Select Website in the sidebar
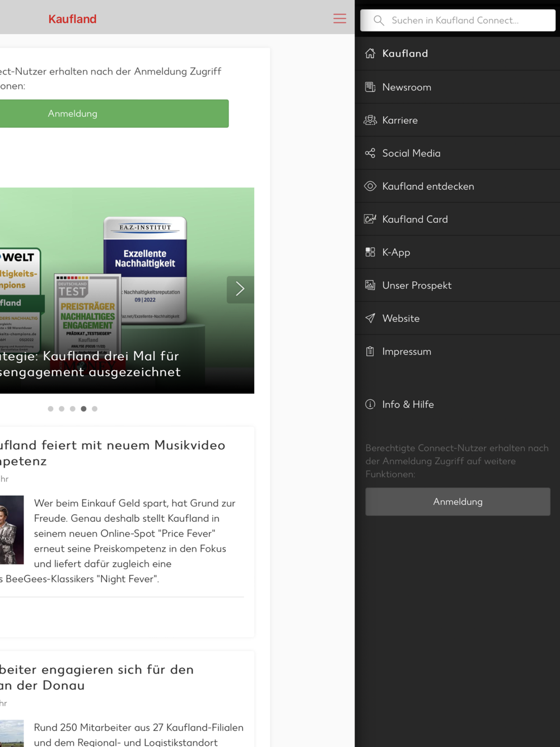Image resolution: width=560 pixels, height=747 pixels. coord(458,318)
